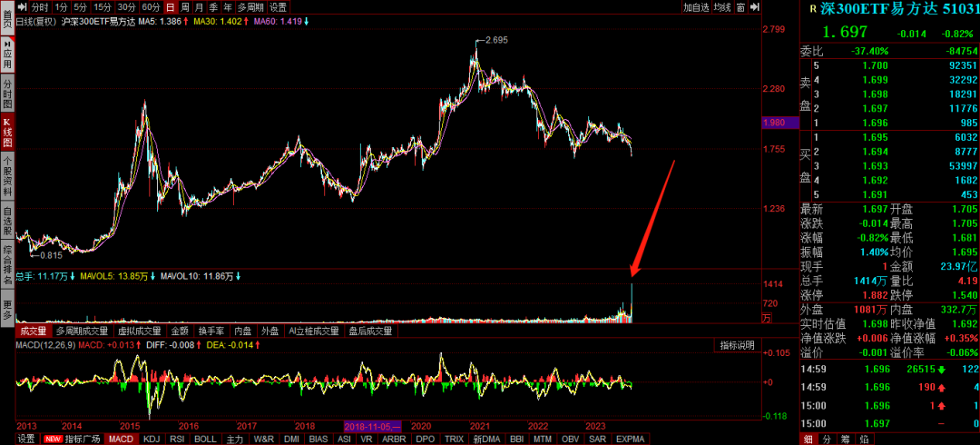Click the 1.980 purple price marker
The height and width of the screenshot is (445, 980).
pos(780,123)
